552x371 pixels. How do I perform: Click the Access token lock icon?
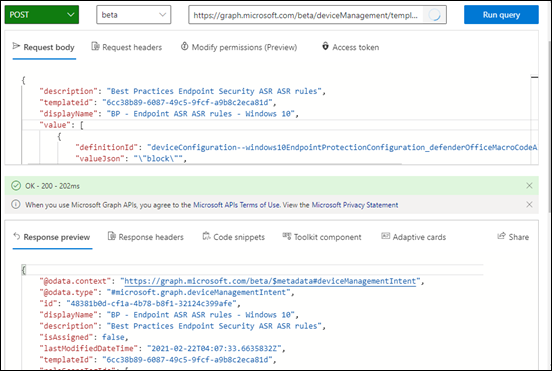[325, 46]
